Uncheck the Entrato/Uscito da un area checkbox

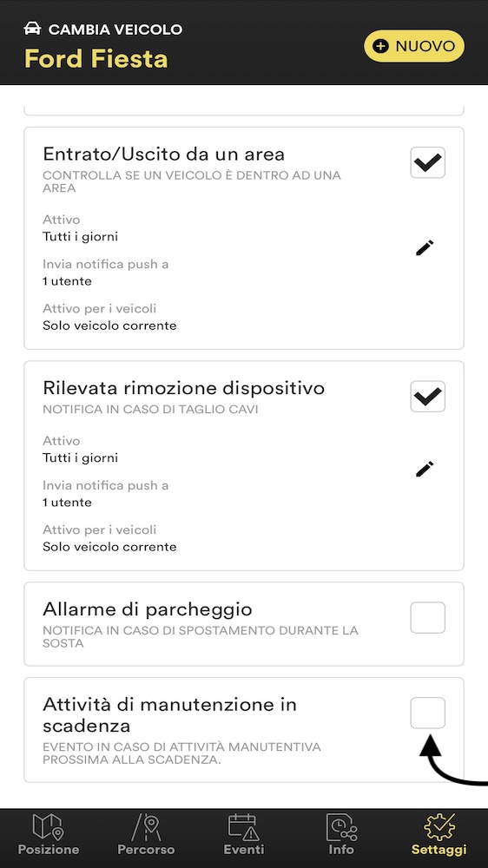point(427,162)
